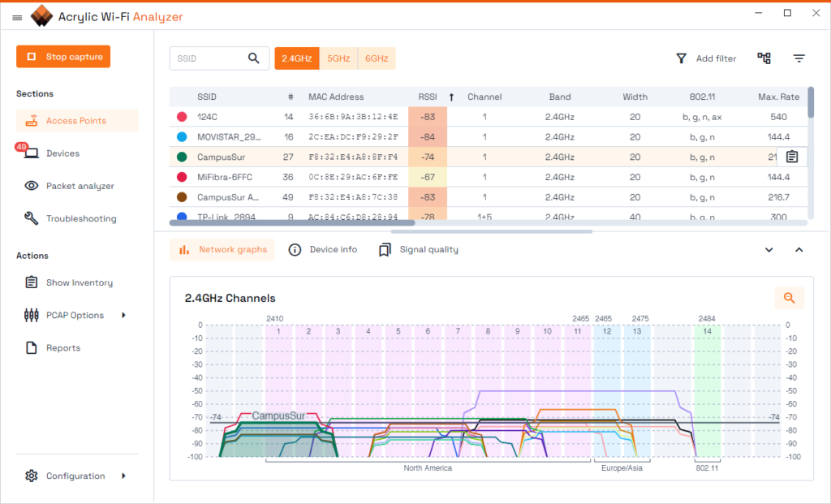Enable the 6GHz band view
The height and width of the screenshot is (504, 831).
376,58
